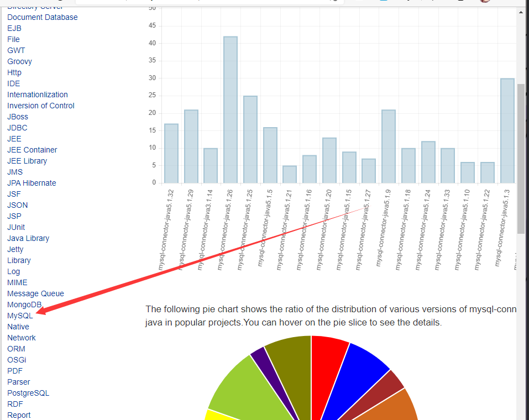This screenshot has height=420, width=529.
Task: Open the EJB category link
Action: 14,28
